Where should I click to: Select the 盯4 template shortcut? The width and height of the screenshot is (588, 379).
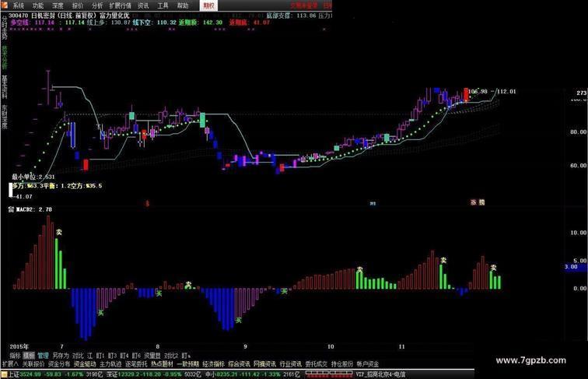point(124,356)
